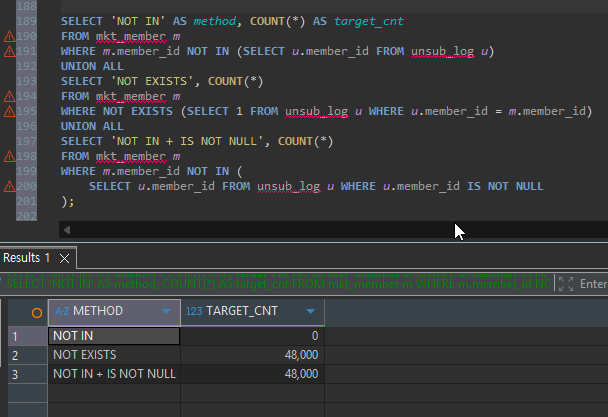Click line number 189 in gutter
The width and height of the screenshot is (608, 417).
click(x=26, y=21)
